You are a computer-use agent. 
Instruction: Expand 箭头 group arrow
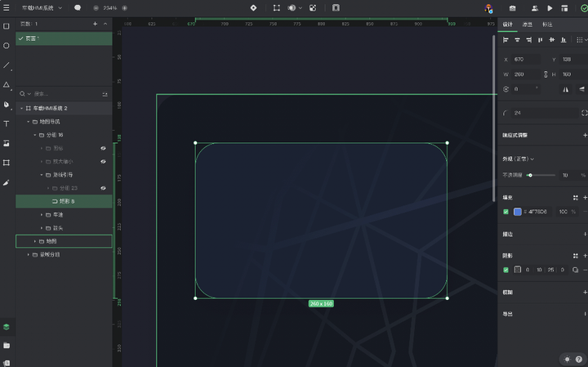pyautogui.click(x=42, y=228)
